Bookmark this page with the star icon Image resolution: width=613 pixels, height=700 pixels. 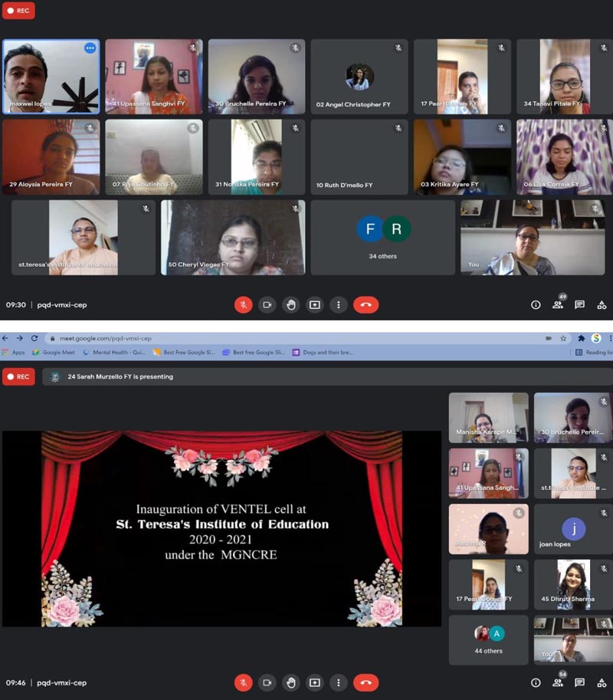click(x=563, y=338)
